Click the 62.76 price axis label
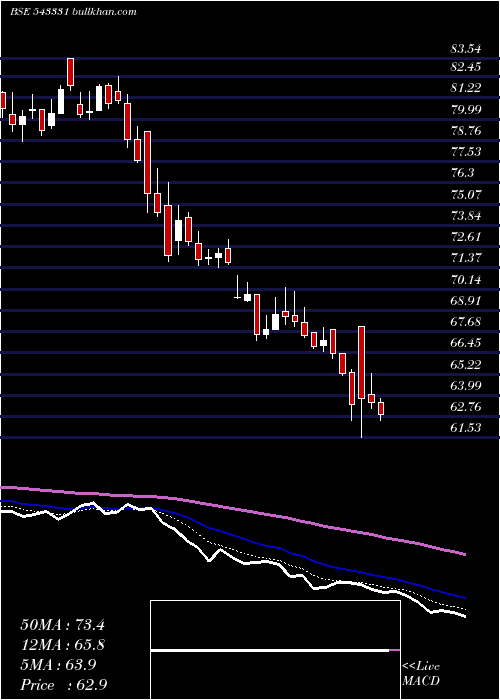 [x=466, y=407]
